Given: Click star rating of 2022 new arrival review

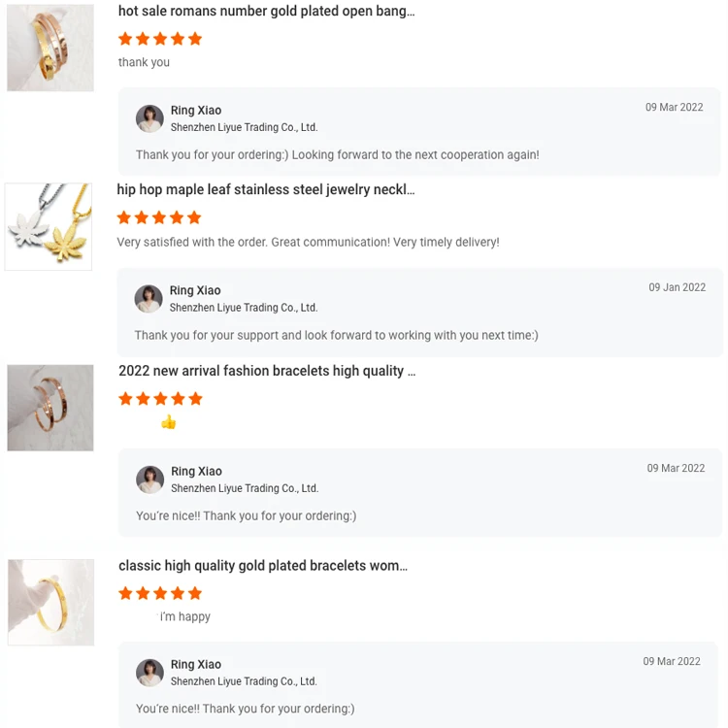Looking at the screenshot, I should click(160, 399).
